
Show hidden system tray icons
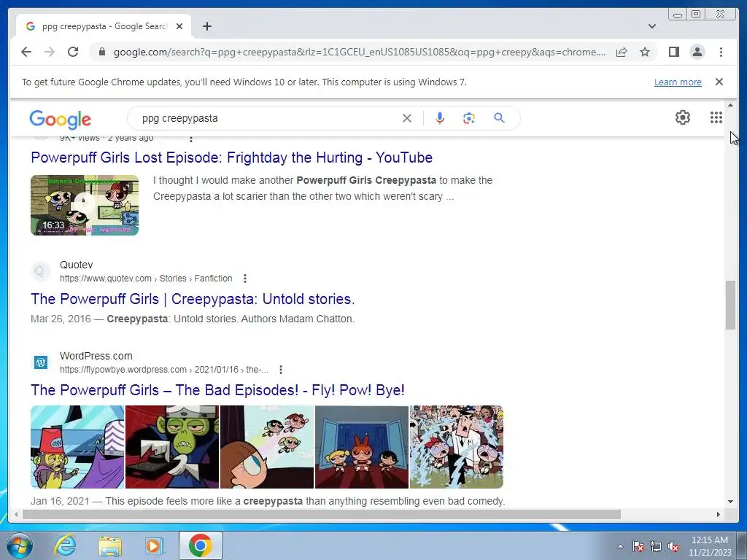click(620, 546)
